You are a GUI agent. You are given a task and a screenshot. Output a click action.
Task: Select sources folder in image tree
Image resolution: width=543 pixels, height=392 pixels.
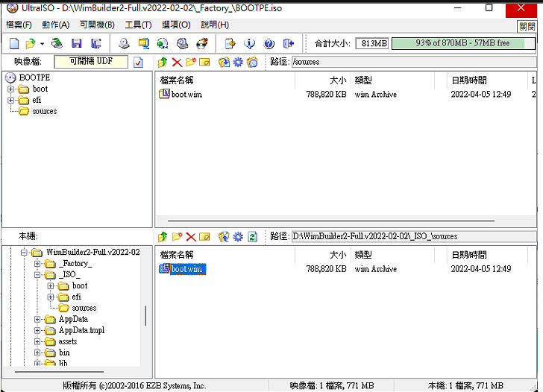44,111
